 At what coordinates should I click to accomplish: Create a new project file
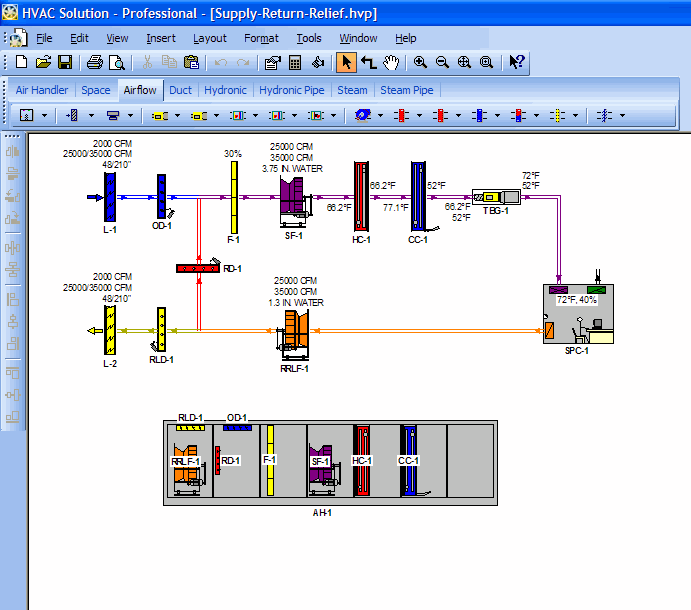pos(22,62)
